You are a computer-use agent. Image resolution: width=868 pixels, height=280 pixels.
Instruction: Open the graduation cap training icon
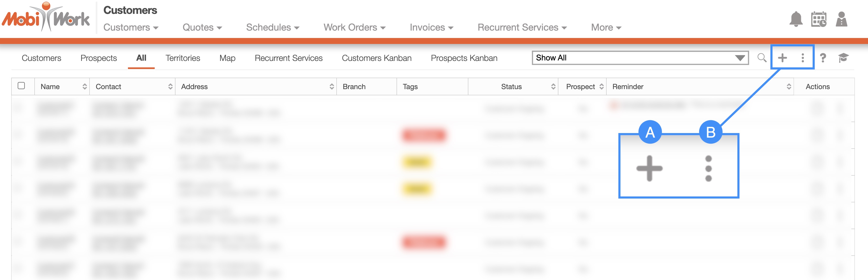[x=843, y=58]
